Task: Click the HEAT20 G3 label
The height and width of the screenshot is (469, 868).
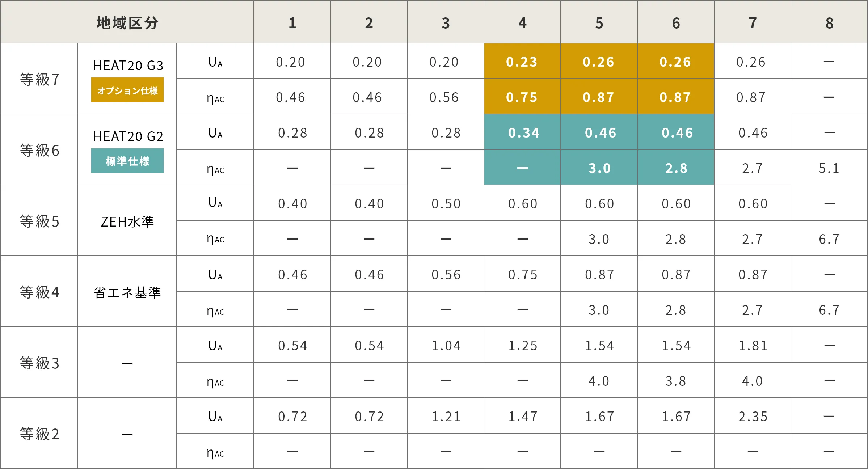Action: click(x=128, y=66)
